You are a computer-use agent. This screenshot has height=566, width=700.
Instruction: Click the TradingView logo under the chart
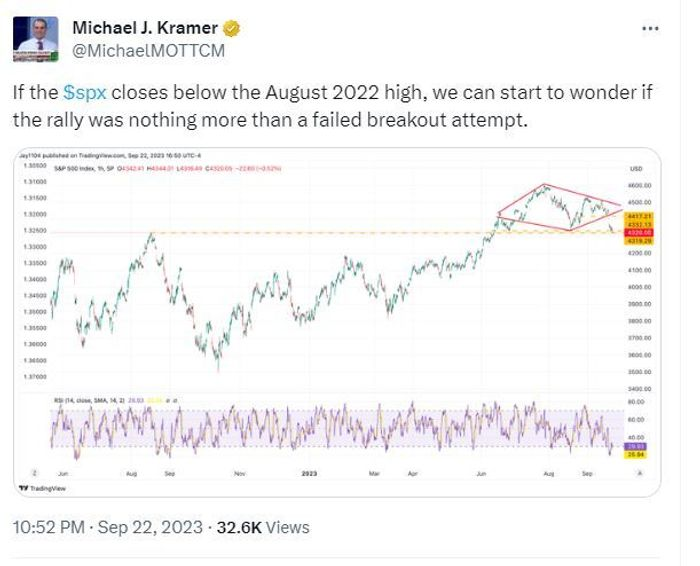coord(42,488)
